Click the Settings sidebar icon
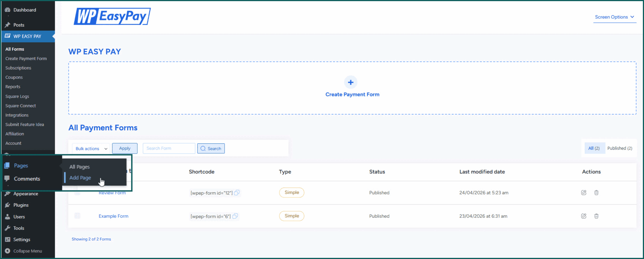Viewport: 644px width, 259px height. (7, 239)
